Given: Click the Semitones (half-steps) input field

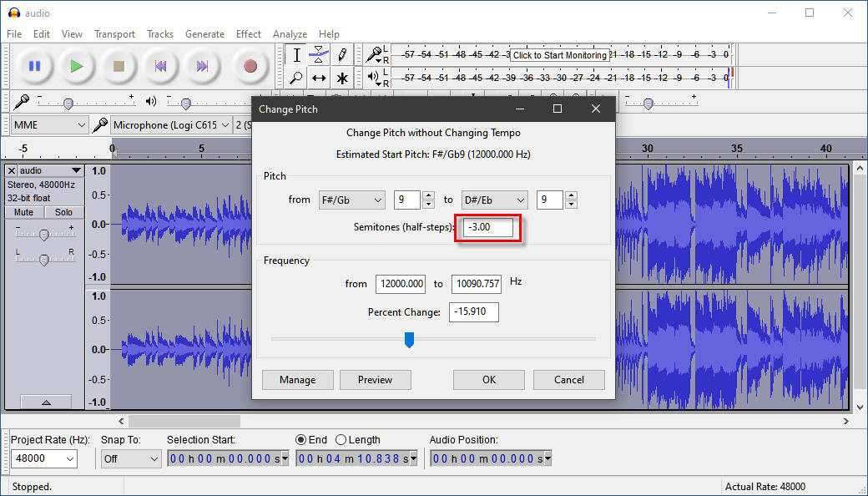Looking at the screenshot, I should click(x=488, y=228).
